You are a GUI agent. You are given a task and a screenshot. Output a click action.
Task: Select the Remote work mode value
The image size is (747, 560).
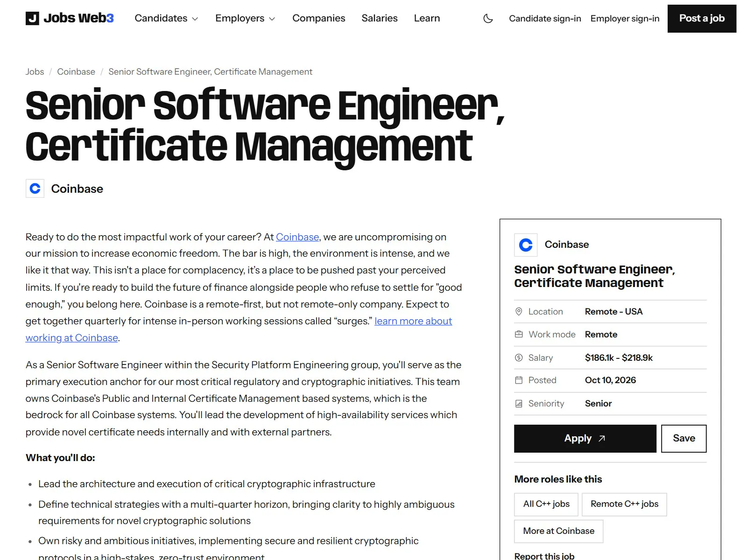pyautogui.click(x=601, y=334)
